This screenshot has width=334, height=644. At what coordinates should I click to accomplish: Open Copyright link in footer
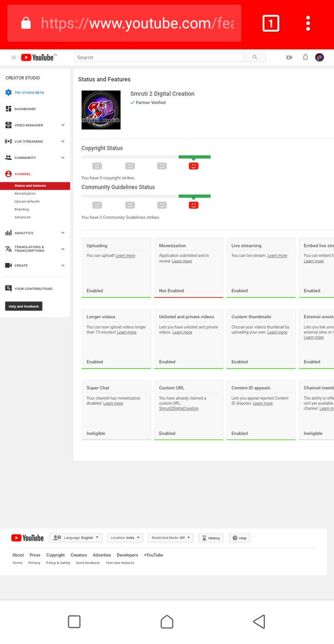55,555
